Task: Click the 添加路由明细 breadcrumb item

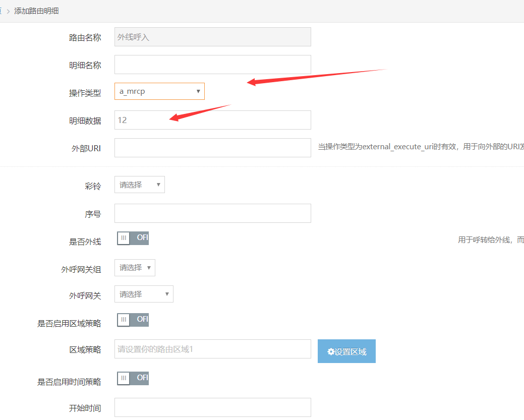Action: coord(36,11)
